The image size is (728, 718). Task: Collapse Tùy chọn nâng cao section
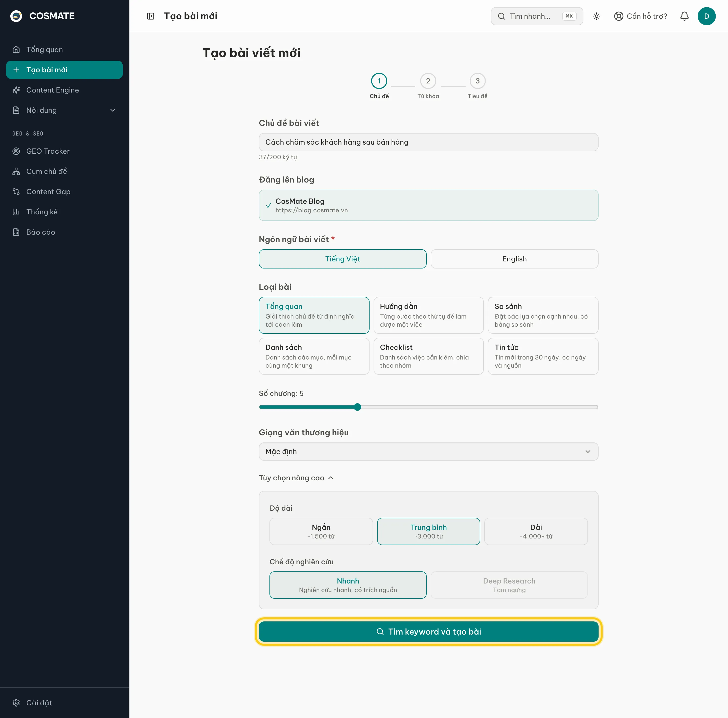[296, 478]
